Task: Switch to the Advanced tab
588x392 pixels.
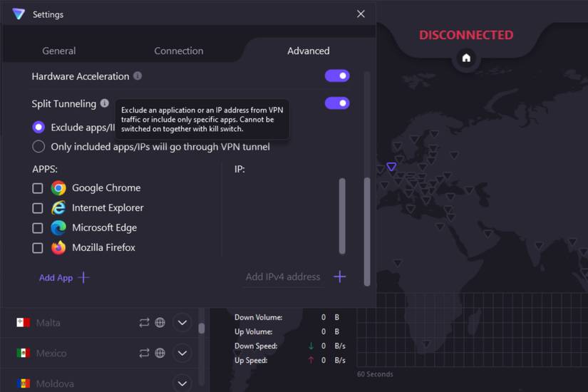Action: (308, 51)
